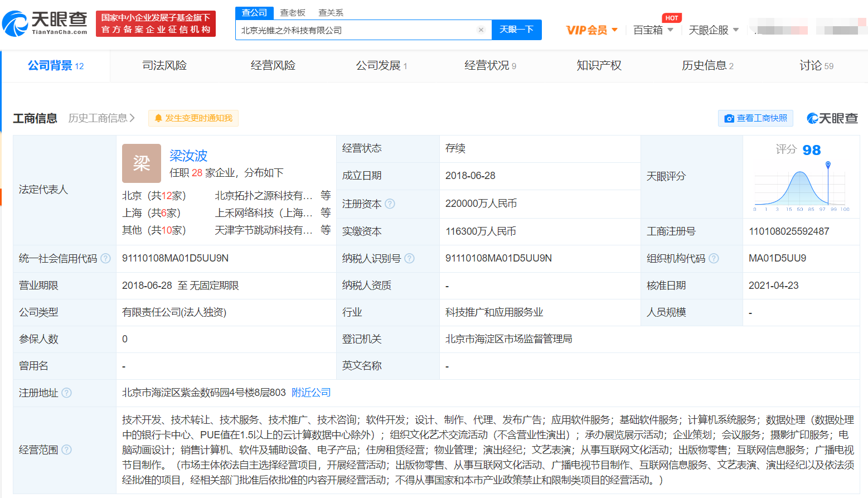Click the TianYanCha logo
Viewport: 868px width, 498px height.
coord(45,23)
